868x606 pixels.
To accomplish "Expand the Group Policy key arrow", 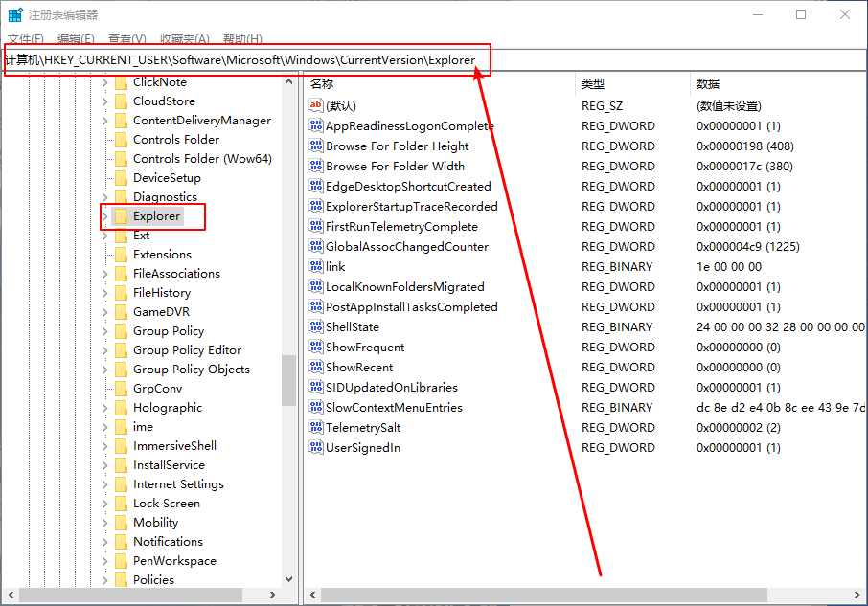I will coord(105,331).
